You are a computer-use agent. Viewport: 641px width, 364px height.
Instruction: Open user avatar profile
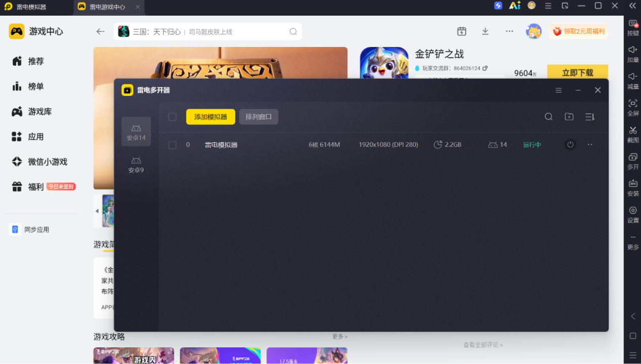[534, 31]
